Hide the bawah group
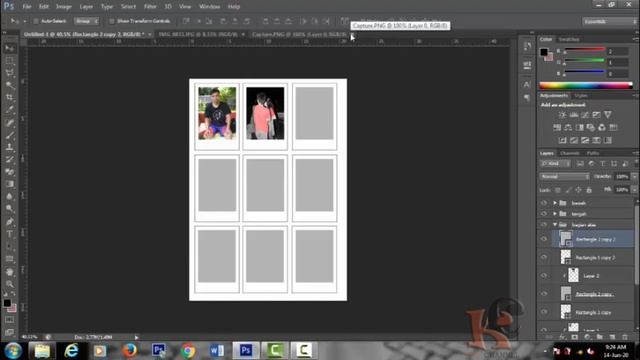Viewport: 640px width, 360px height. (544, 203)
